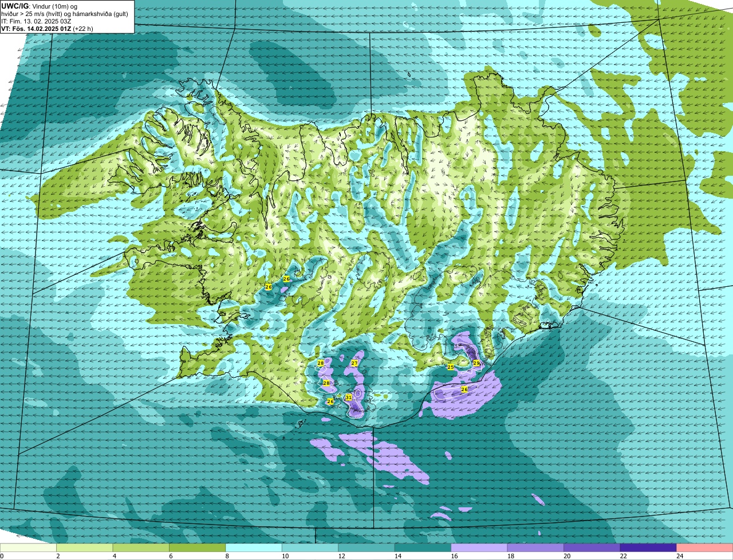Screen dimensions: 733x560
Task: Select the pale cyan 8–10 m/s legend swatch
Action: click(x=254, y=548)
